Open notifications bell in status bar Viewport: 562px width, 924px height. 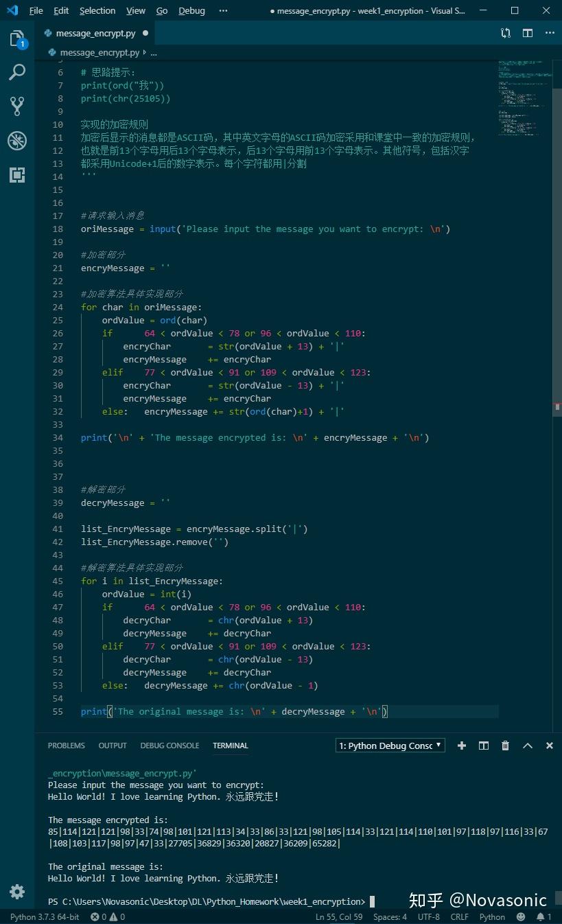(x=544, y=917)
